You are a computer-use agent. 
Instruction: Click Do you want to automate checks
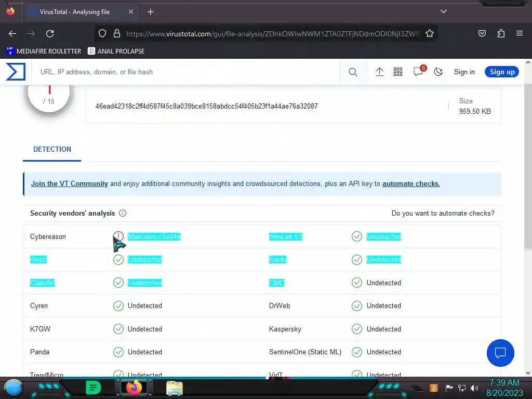pyautogui.click(x=443, y=213)
